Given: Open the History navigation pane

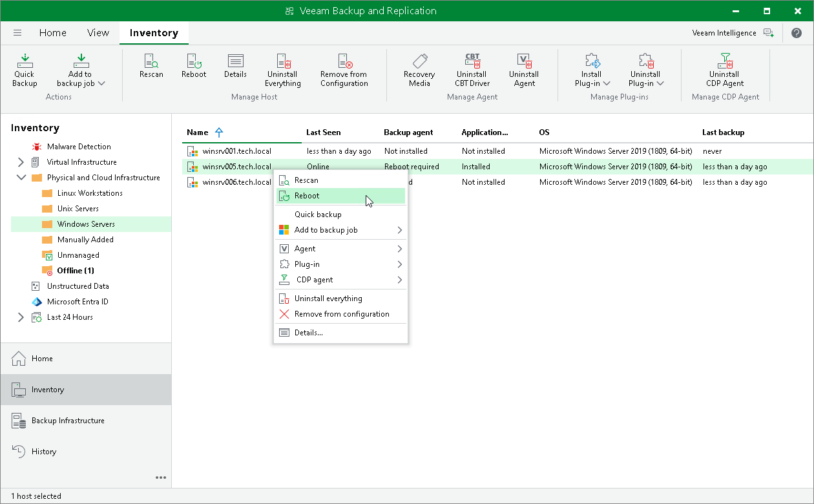Looking at the screenshot, I should point(86,452).
